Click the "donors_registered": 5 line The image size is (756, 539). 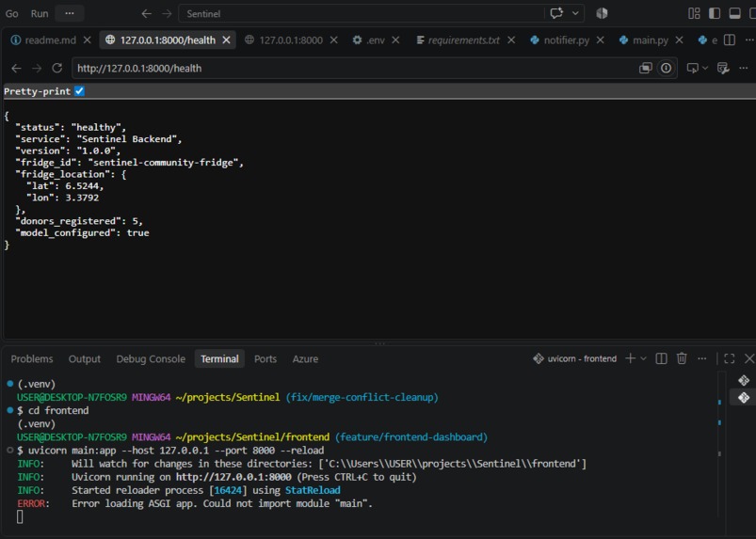tap(78, 221)
